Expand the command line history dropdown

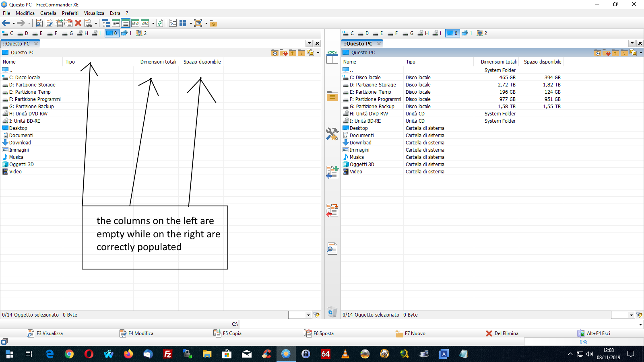pyautogui.click(x=640, y=324)
